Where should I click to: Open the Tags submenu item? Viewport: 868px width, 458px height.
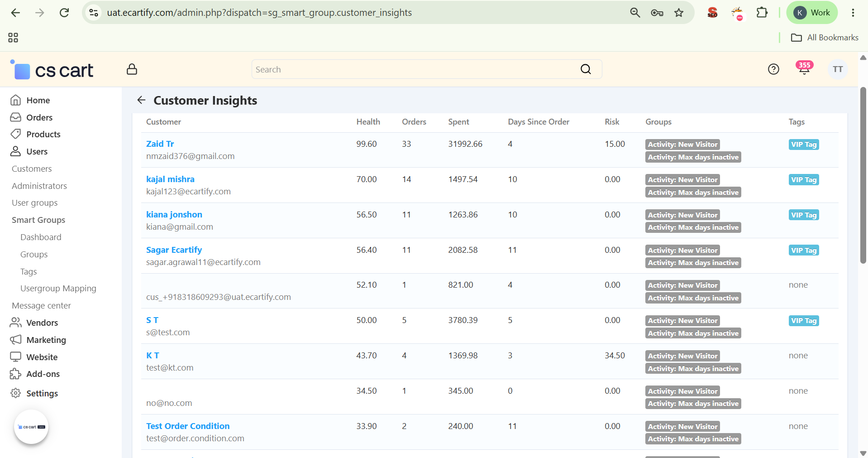pyautogui.click(x=29, y=271)
